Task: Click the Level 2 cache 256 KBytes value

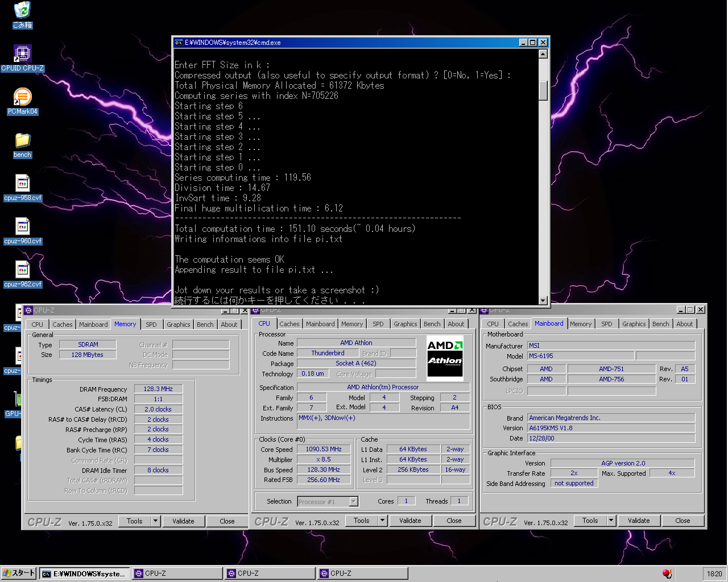Action: pos(413,469)
